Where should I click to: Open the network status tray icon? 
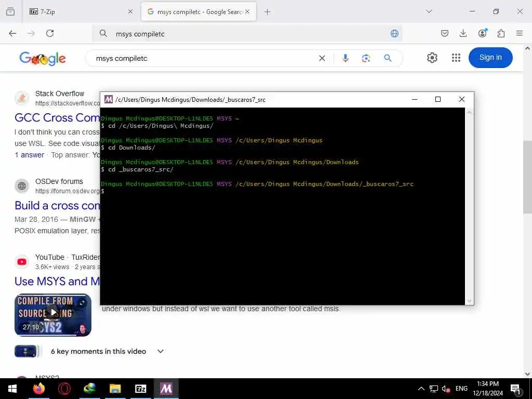point(434,389)
